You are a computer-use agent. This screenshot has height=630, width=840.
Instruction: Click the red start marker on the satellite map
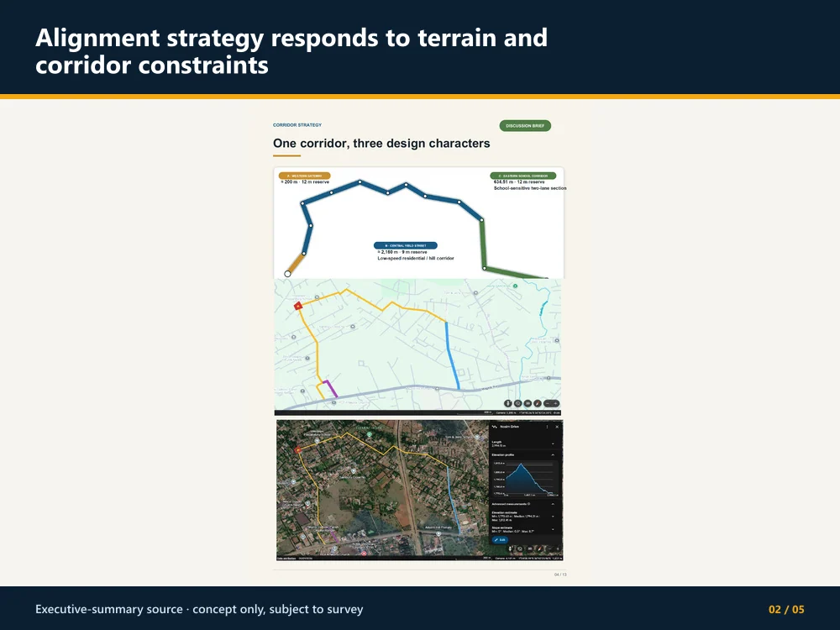click(298, 450)
